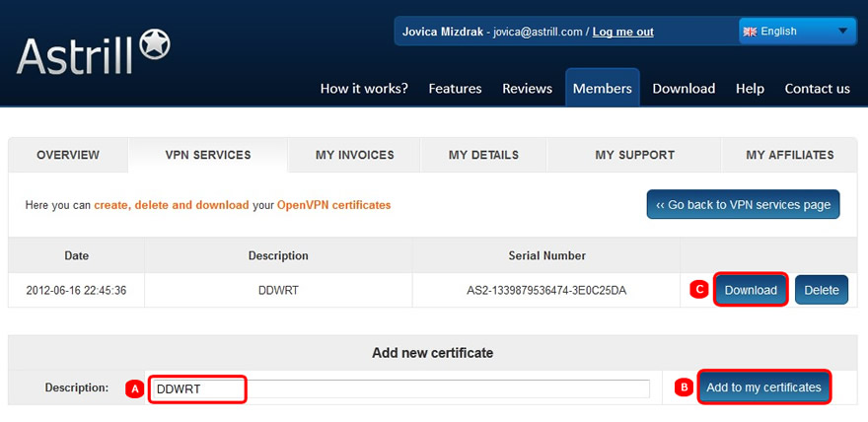Focus the certificate Description input field
Image resolution: width=868 pixels, height=422 pixels.
[x=399, y=388]
